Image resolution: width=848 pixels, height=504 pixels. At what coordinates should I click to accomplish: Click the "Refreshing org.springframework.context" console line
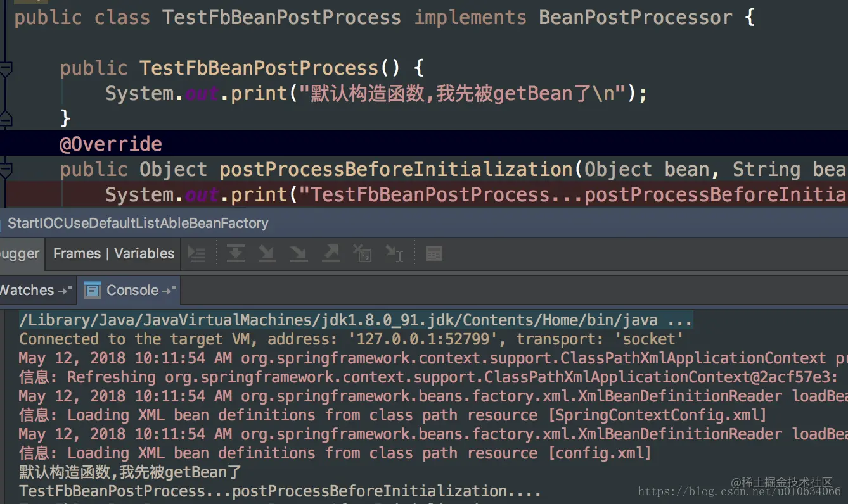pyautogui.click(x=428, y=377)
